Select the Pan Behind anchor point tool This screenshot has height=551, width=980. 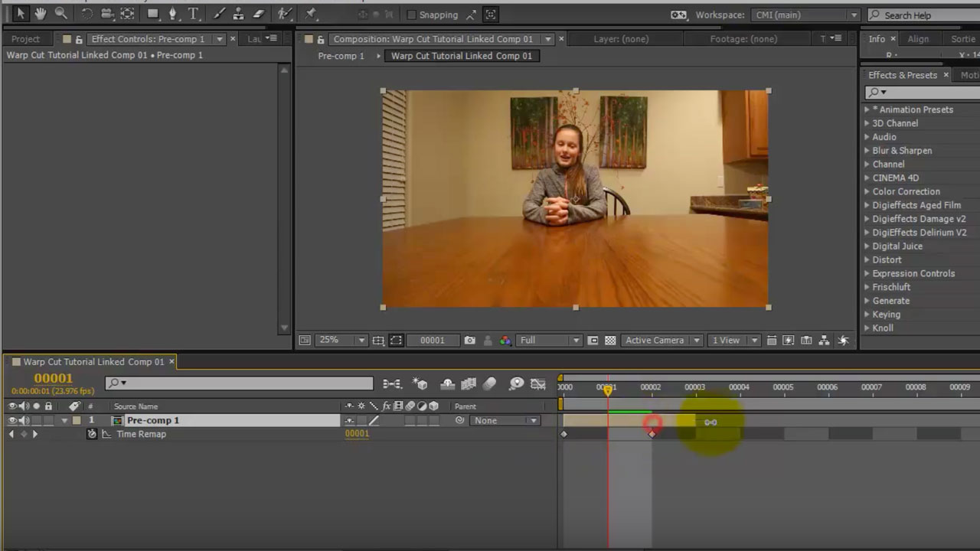point(128,14)
